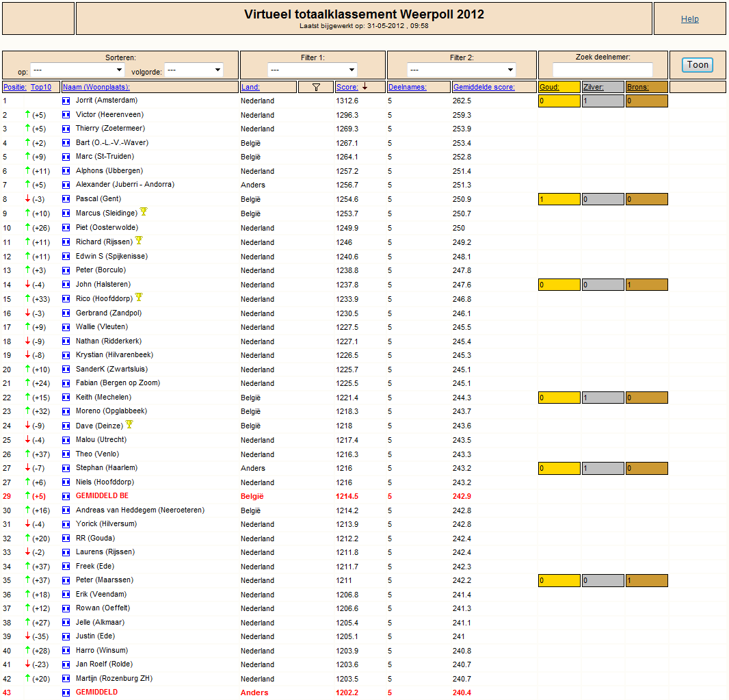Sort by Brons medal column header
The image size is (729, 700).
637,87
